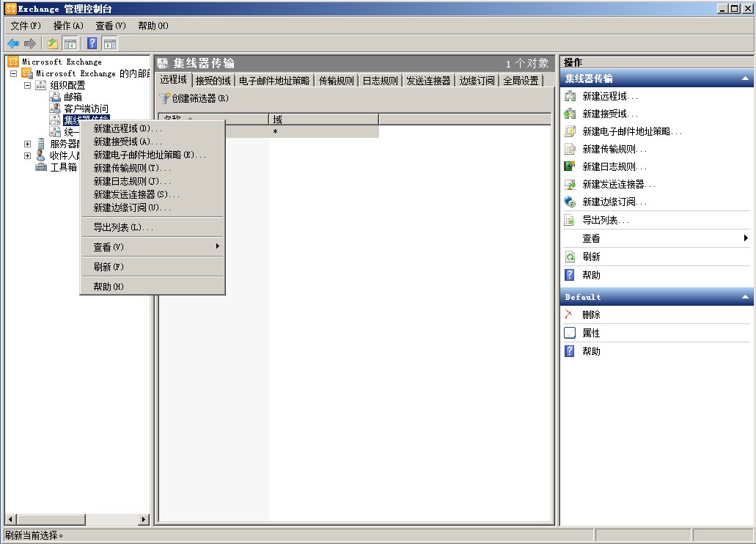Select the * domain cell in list
The width and height of the screenshot is (756, 544).
(x=323, y=132)
